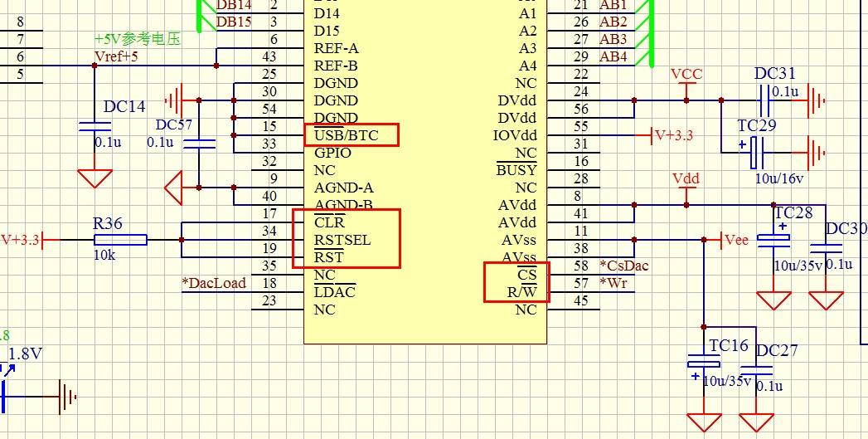Click the BUSY pin name
Screen dimensions: 868x439
[x=516, y=170]
